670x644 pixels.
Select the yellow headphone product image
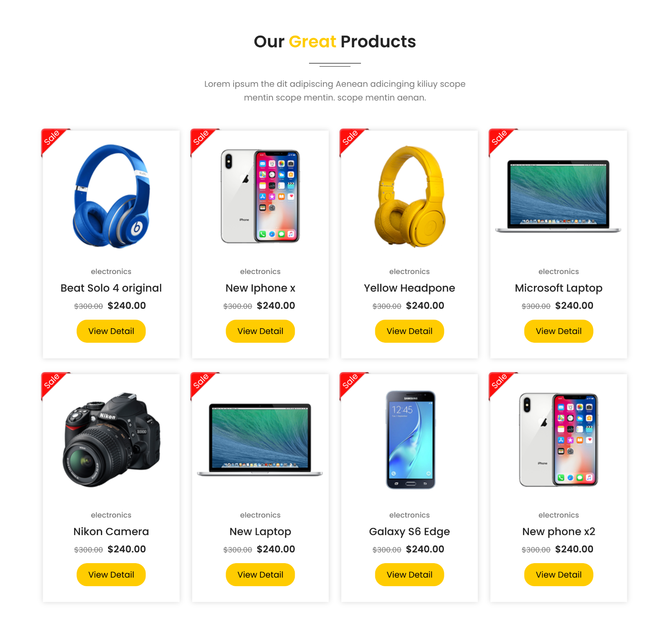click(x=410, y=196)
